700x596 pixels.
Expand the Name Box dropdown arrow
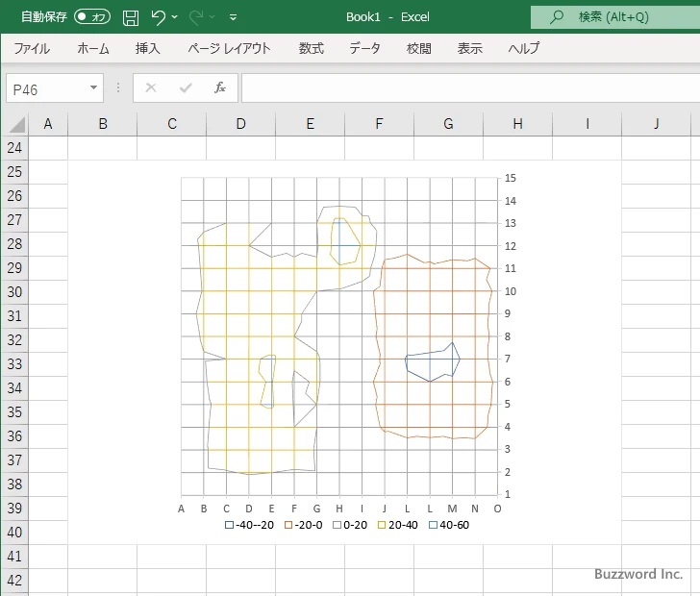pyautogui.click(x=94, y=87)
